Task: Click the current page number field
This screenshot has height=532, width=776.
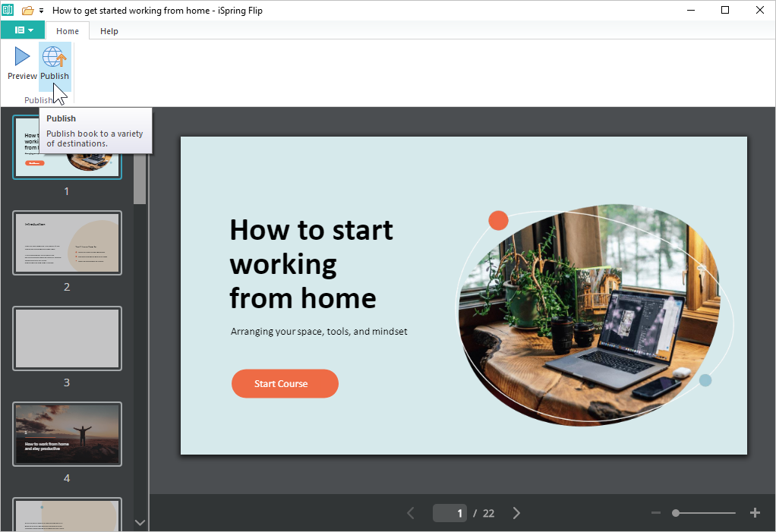Action: pos(450,513)
